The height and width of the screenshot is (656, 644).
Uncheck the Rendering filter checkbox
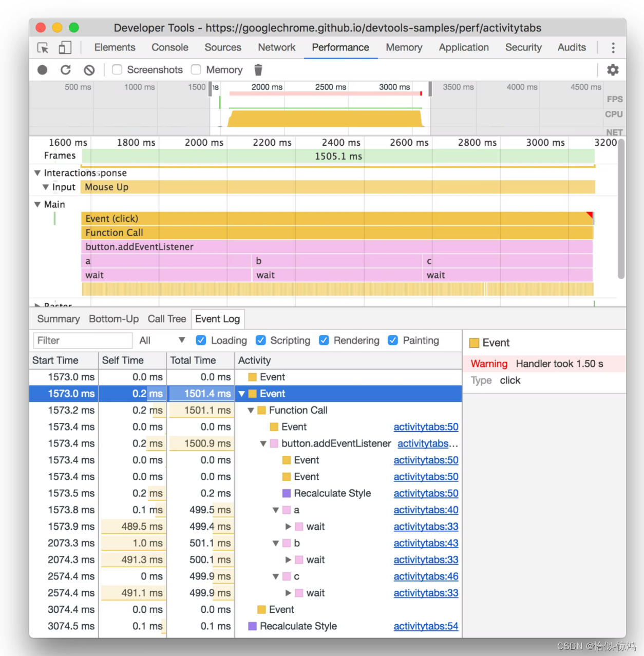324,340
